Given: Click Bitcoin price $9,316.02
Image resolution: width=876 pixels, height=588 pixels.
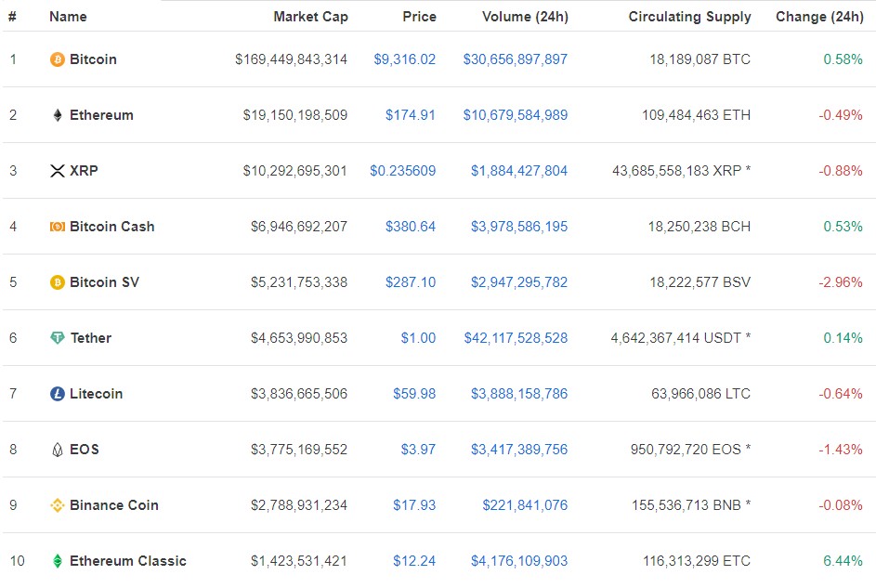Looking at the screenshot, I should [404, 59].
